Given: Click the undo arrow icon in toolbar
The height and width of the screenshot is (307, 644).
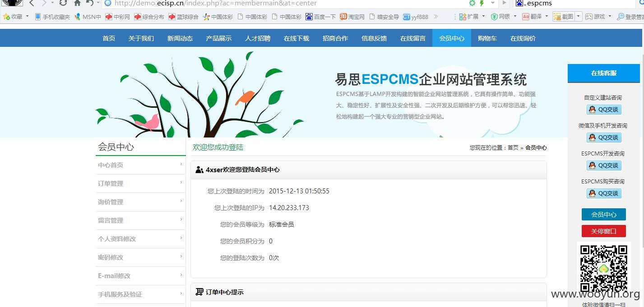Looking at the screenshot, I should [x=90, y=3].
